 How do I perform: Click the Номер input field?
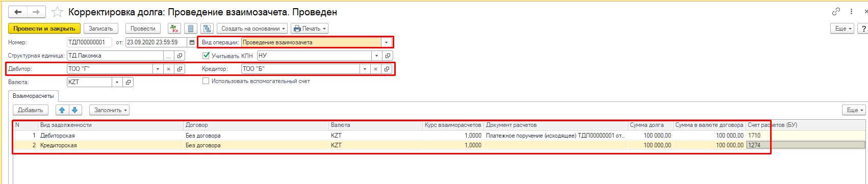[89, 42]
